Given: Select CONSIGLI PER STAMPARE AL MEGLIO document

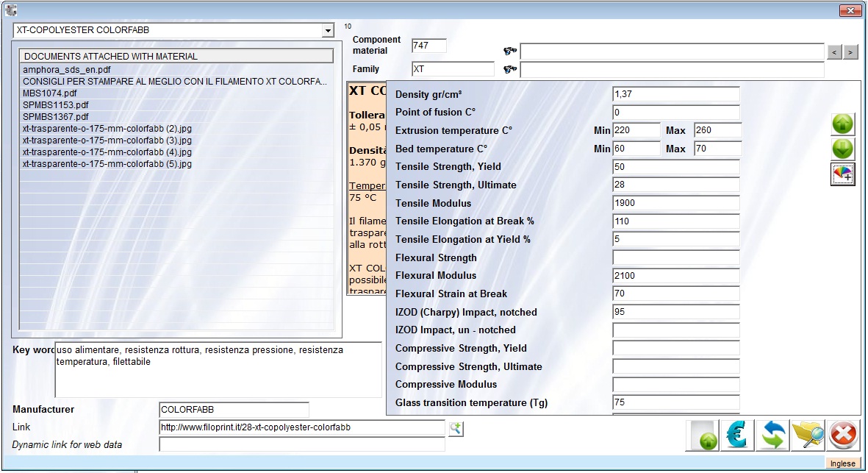Looking at the screenshot, I should pyautogui.click(x=175, y=82).
